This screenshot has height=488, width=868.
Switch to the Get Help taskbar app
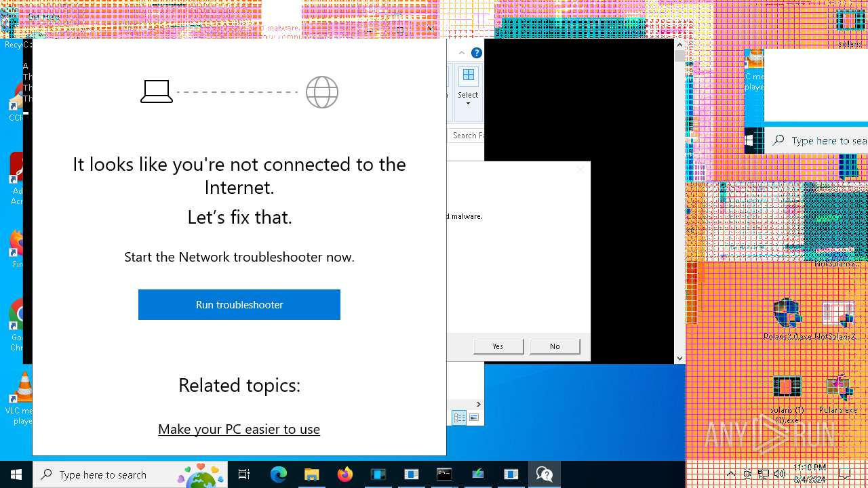tap(545, 474)
